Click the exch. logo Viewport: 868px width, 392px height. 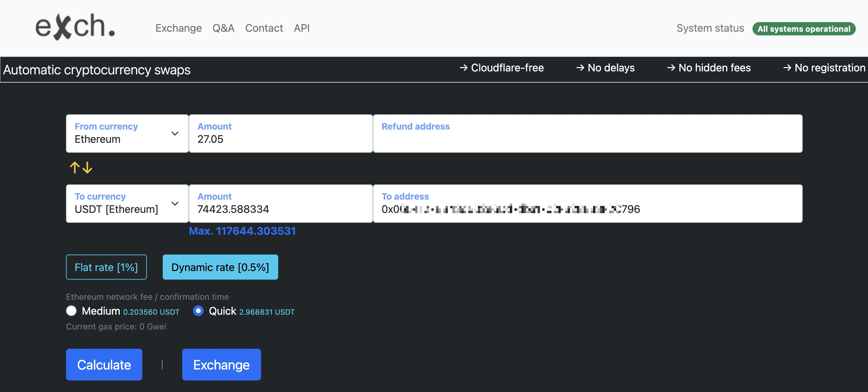(75, 27)
